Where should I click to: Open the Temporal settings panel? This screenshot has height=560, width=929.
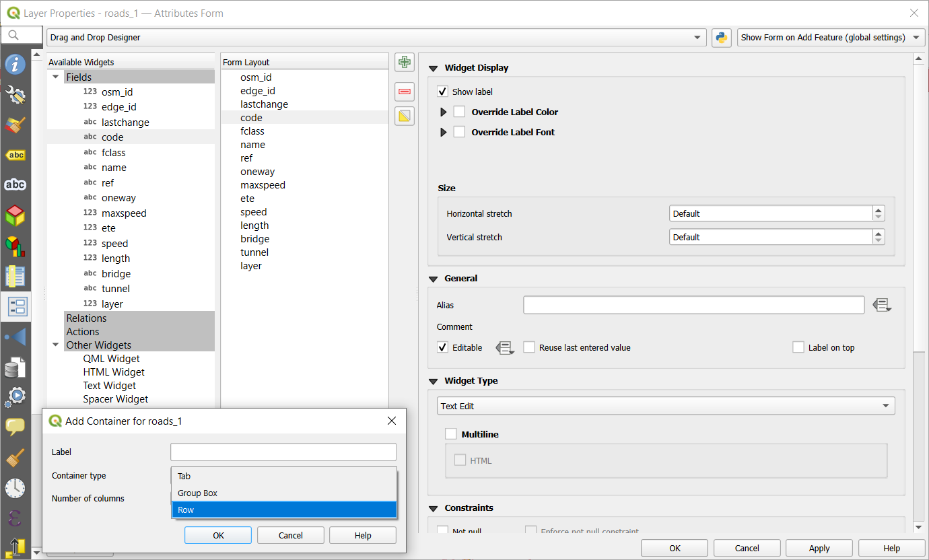(15, 488)
